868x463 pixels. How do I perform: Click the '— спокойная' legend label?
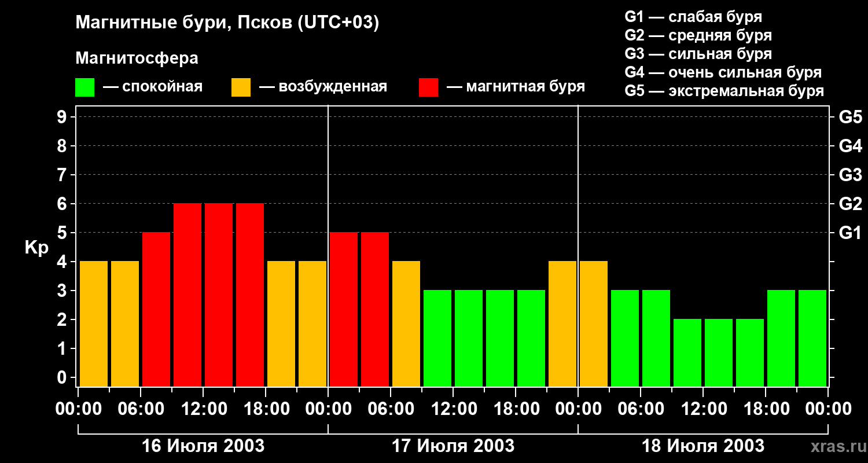(x=153, y=87)
